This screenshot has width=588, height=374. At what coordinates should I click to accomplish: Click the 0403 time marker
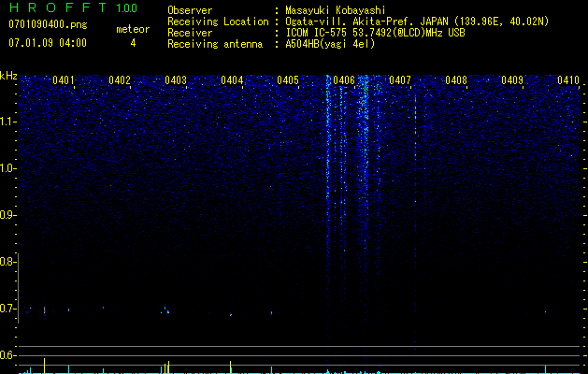[x=176, y=80]
